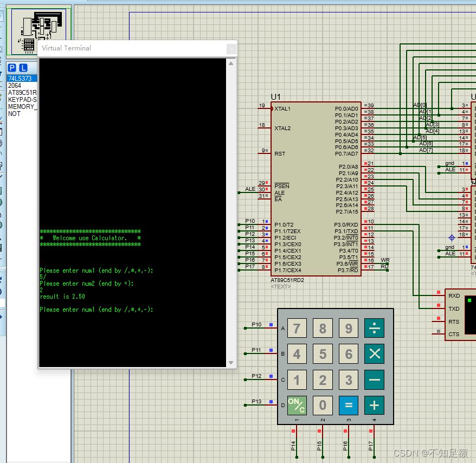Screen dimensions: 476x463
Task: Select KEYPAD-S device in list
Action: pyautogui.click(x=22, y=100)
